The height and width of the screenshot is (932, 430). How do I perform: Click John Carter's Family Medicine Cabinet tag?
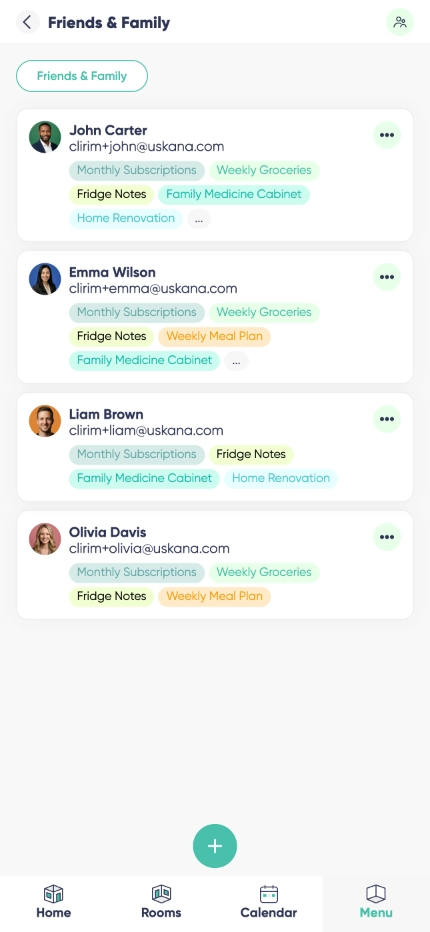[234, 194]
